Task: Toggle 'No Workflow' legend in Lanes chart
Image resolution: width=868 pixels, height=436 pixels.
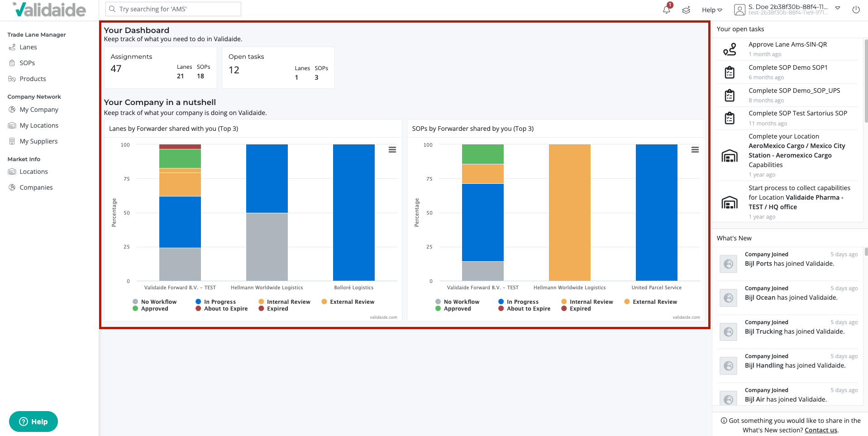Action: [154, 302]
